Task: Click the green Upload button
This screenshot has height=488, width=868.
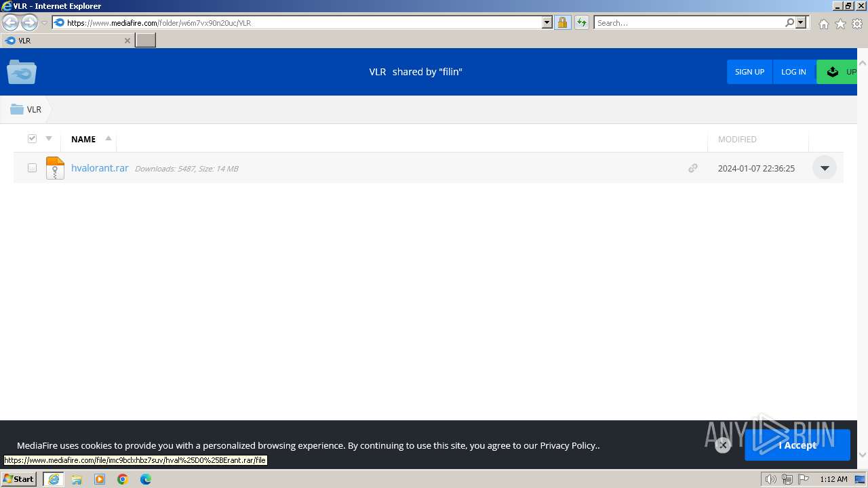Action: (x=837, y=72)
